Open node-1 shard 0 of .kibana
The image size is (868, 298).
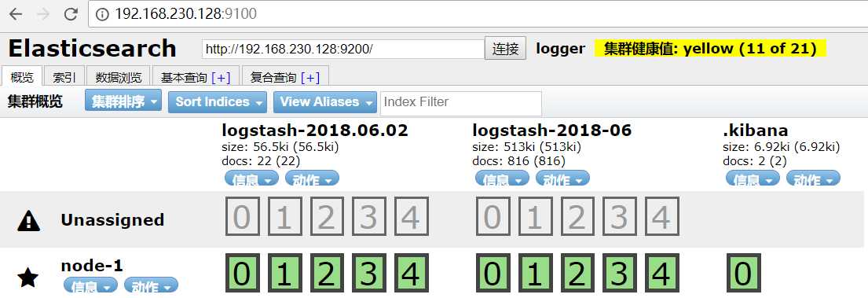pyautogui.click(x=743, y=273)
